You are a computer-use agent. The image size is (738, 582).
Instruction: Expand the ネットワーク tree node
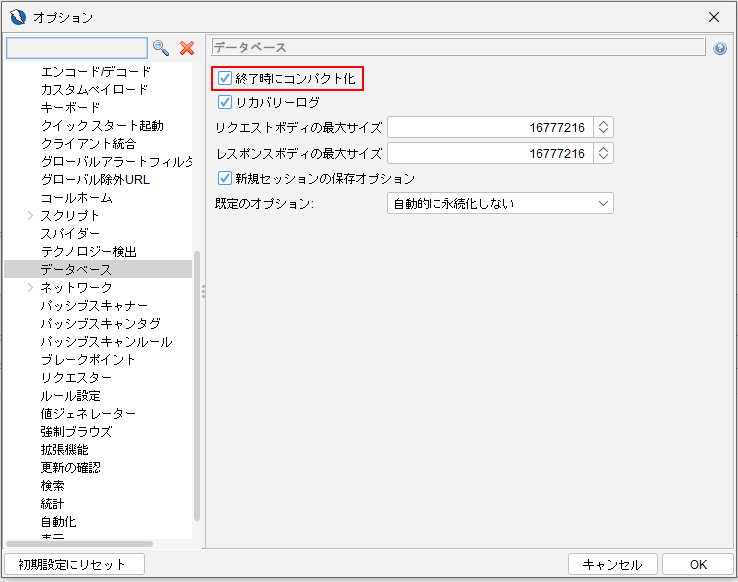(31, 287)
